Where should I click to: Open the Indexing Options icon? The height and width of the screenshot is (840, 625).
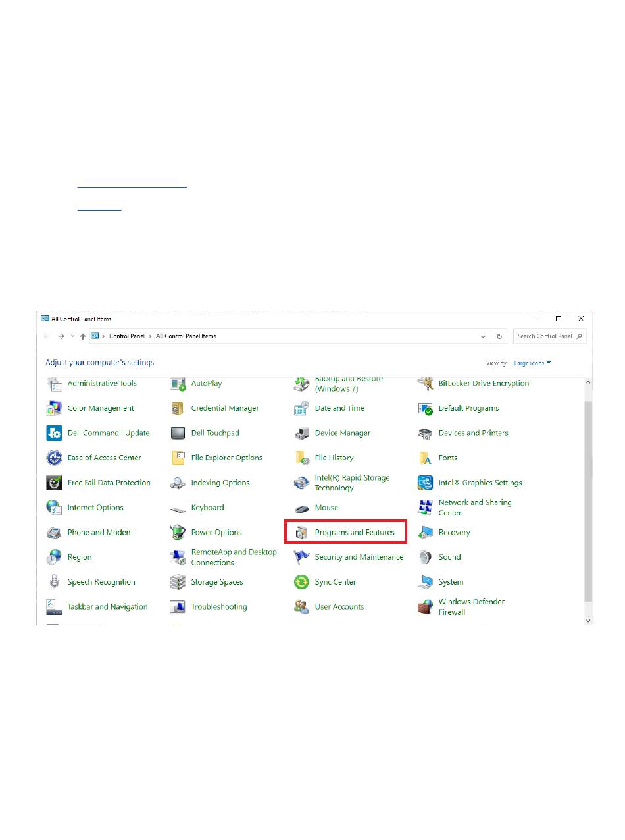[x=178, y=483]
